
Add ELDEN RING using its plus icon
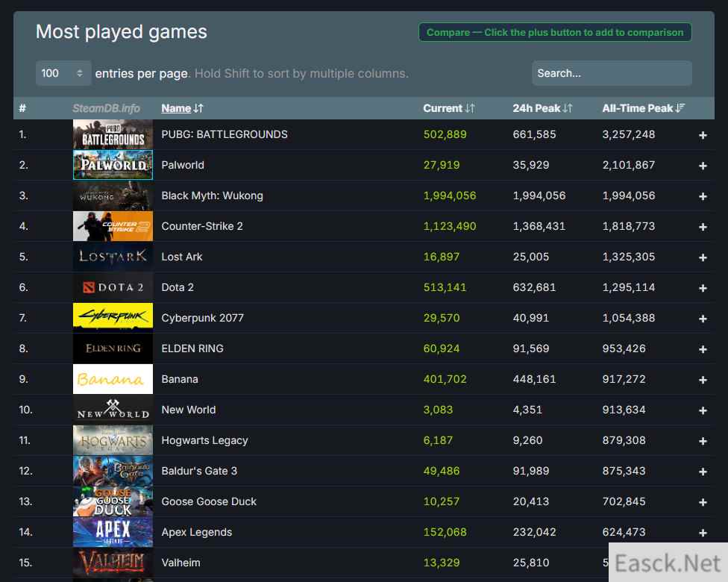tap(703, 349)
